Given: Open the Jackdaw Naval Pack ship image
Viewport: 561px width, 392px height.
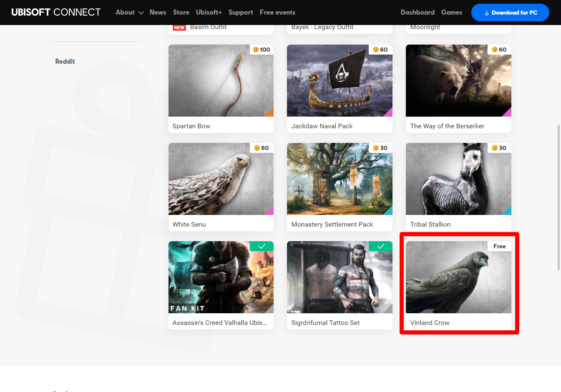Looking at the screenshot, I should 340,81.
